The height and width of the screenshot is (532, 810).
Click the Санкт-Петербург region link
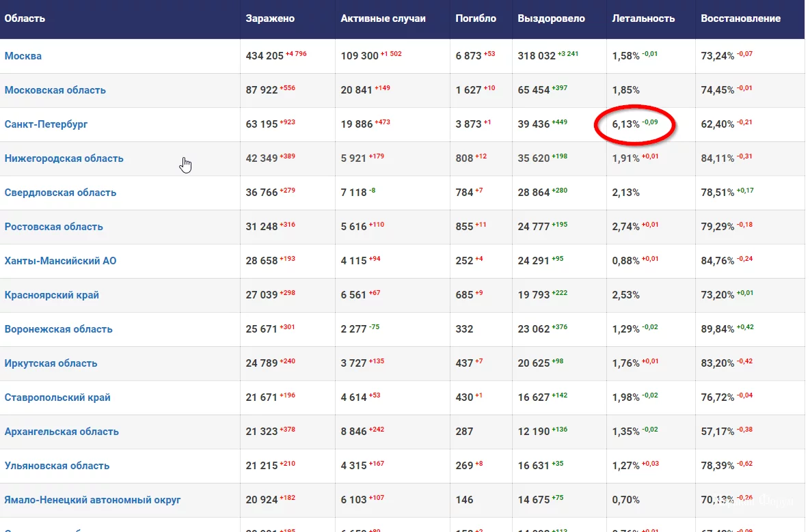point(46,124)
